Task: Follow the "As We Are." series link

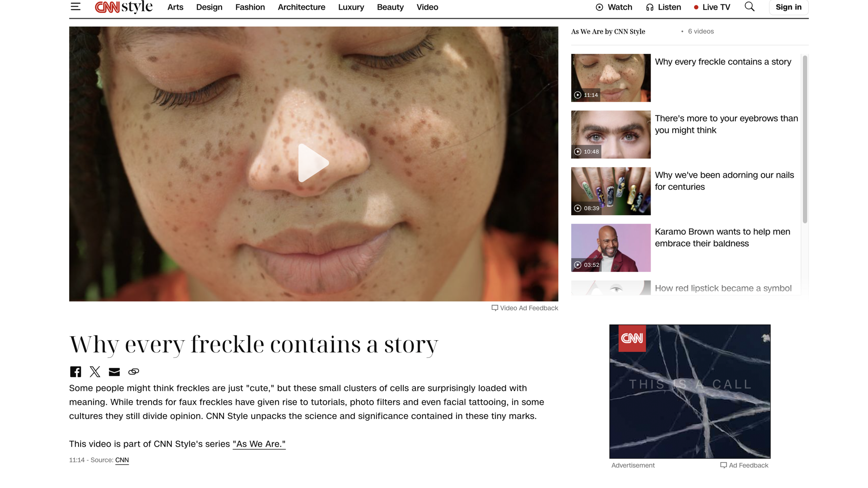Action: click(259, 444)
